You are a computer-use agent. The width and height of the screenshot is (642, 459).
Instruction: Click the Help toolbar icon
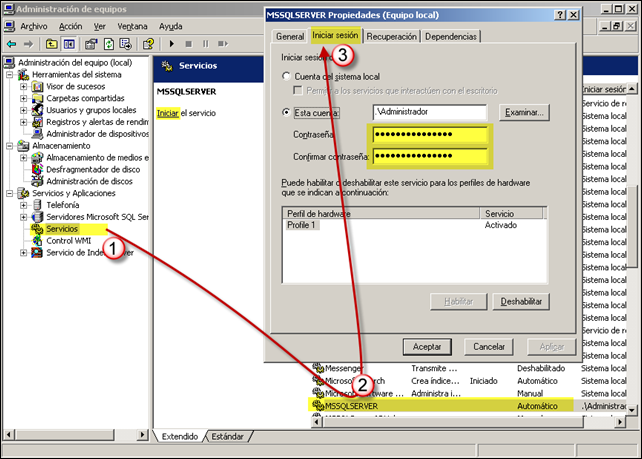coord(148,44)
